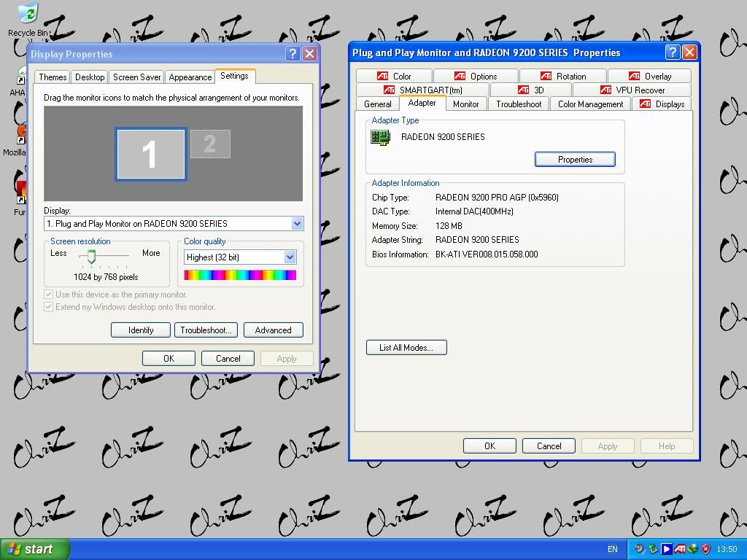The height and width of the screenshot is (560, 747).
Task: Open the ATI Options tab
Action: click(x=476, y=76)
